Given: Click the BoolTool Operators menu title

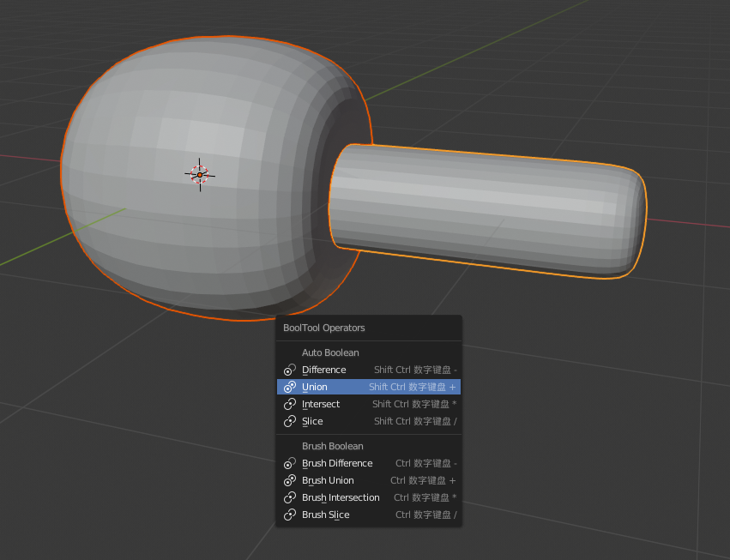Looking at the screenshot, I should 324,328.
